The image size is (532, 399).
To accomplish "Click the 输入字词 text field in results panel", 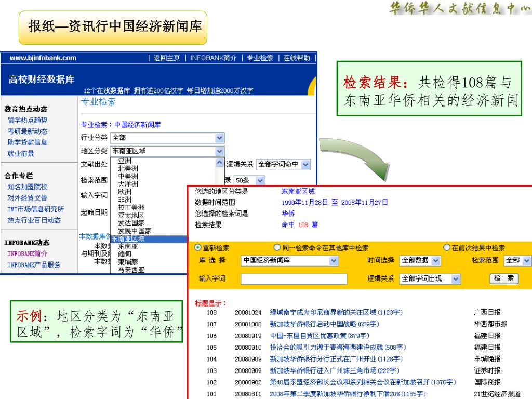I will pos(294,279).
